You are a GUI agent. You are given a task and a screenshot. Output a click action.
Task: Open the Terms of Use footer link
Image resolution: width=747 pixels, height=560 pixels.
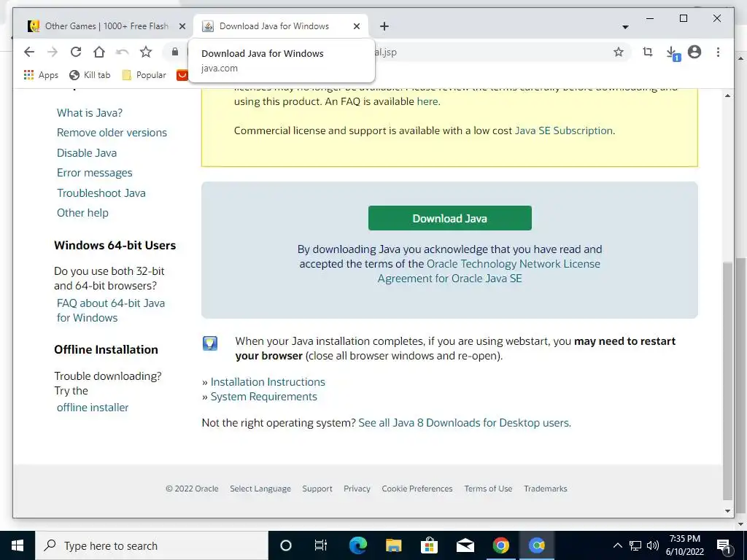488,489
